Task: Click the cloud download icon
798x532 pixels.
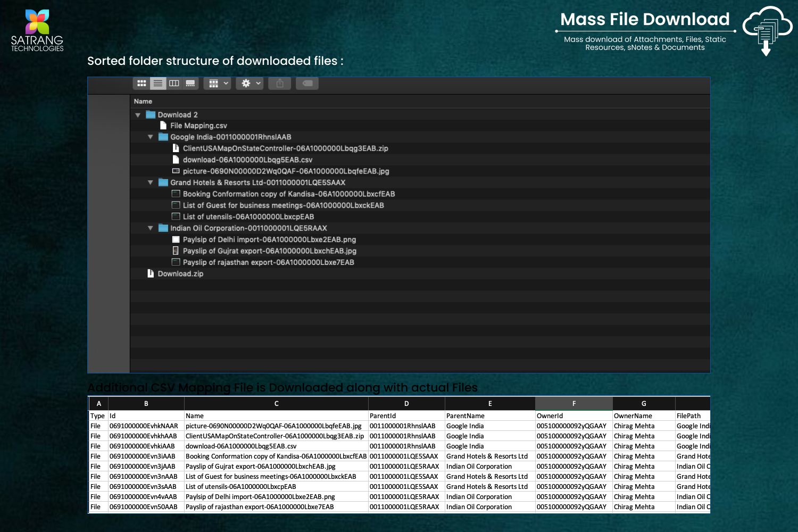Action: click(767, 30)
